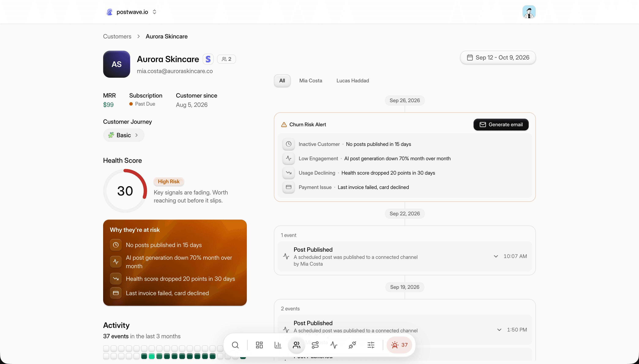Click the Generate email button
The height and width of the screenshot is (364, 639).
(501, 125)
